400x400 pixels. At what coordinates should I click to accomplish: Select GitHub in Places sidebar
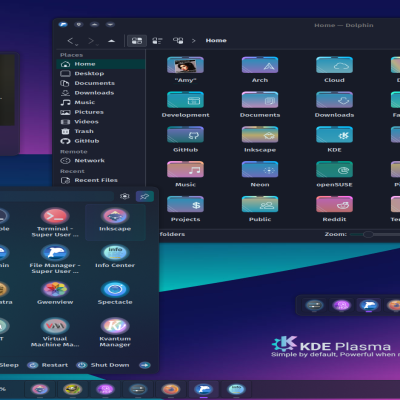pos(101,141)
